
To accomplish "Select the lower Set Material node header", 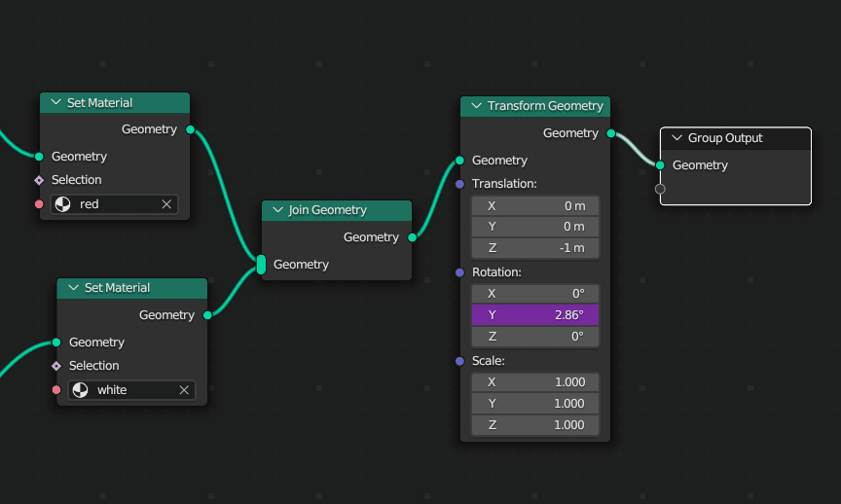I will click(136, 288).
